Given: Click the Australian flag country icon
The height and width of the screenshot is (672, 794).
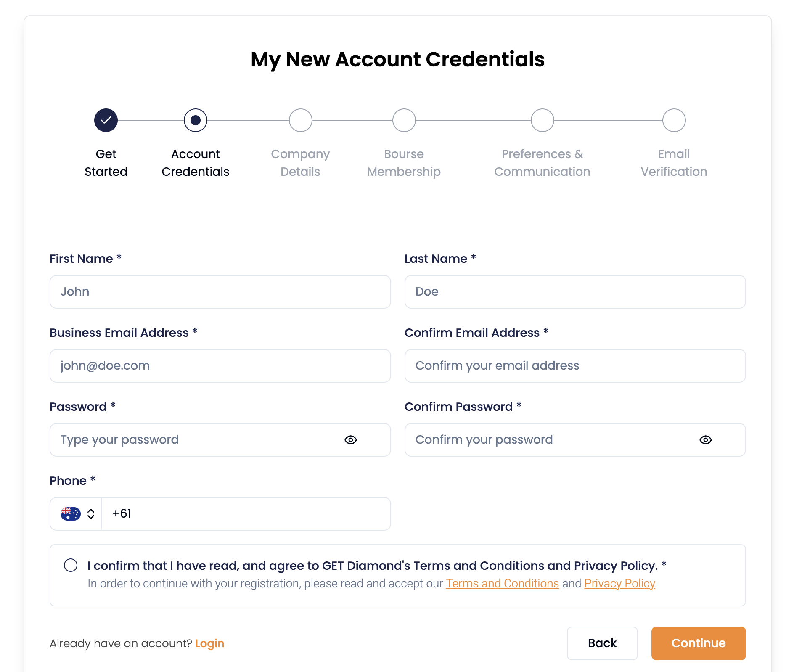Looking at the screenshot, I should click(71, 514).
